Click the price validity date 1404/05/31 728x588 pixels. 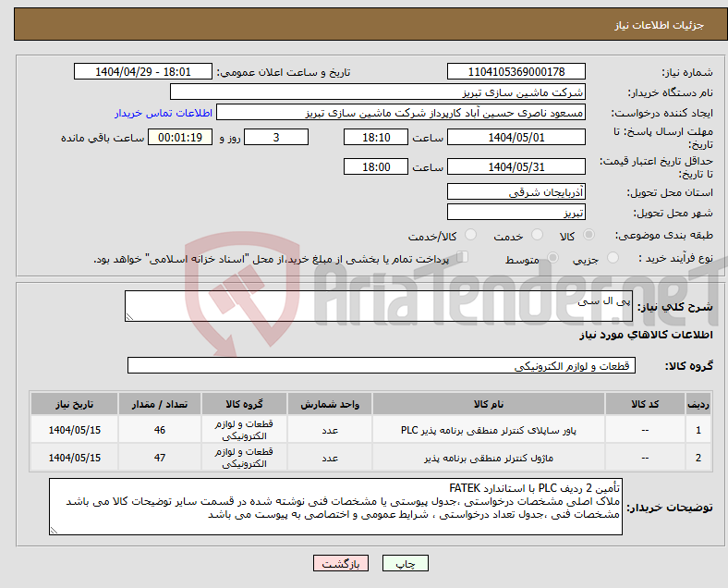[516, 166]
